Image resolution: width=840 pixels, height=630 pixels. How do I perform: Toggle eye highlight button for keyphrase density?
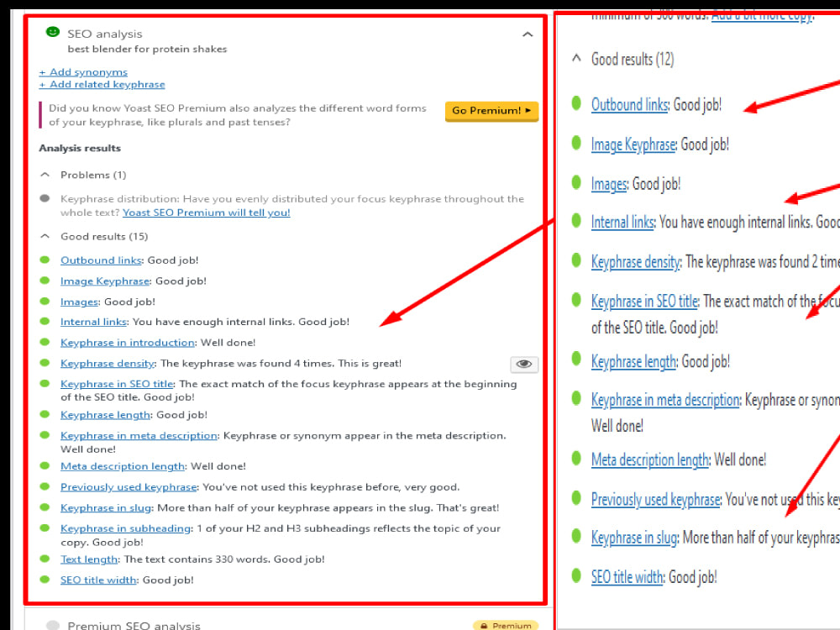click(x=524, y=365)
